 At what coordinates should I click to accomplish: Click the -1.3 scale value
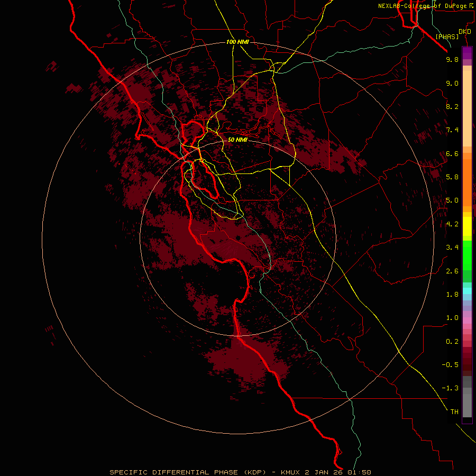tap(450, 388)
